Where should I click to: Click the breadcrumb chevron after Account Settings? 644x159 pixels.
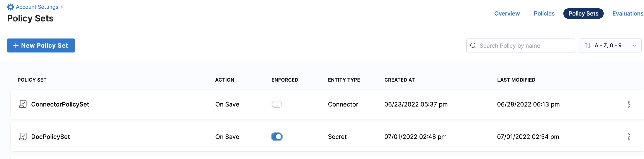coord(61,7)
